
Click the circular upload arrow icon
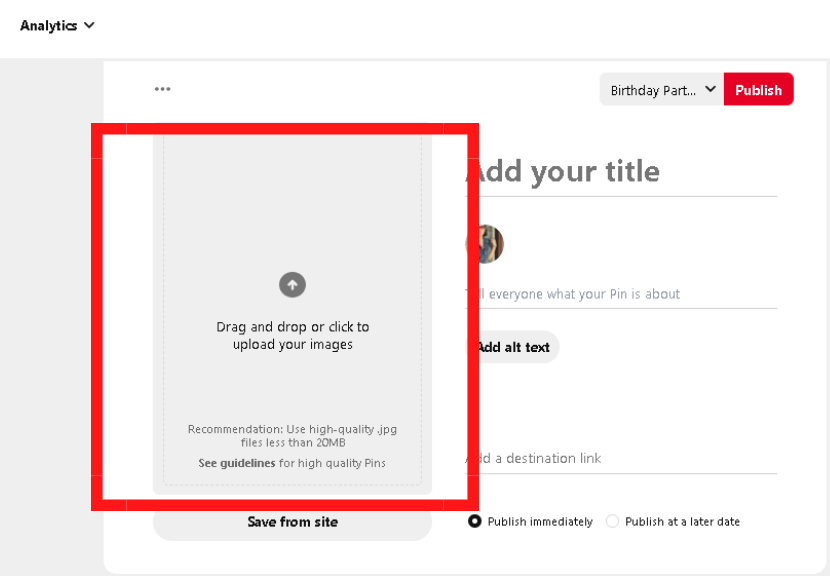tap(292, 285)
